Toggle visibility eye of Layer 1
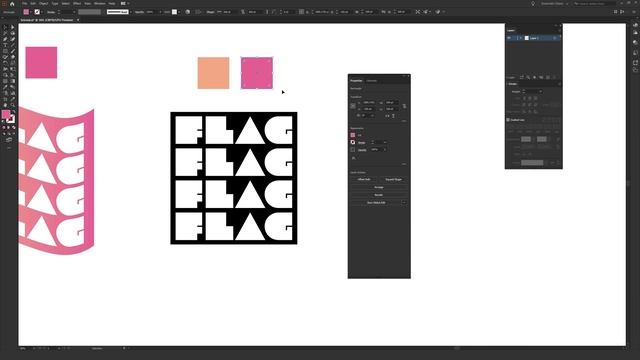The height and width of the screenshot is (360, 640). tap(509, 38)
